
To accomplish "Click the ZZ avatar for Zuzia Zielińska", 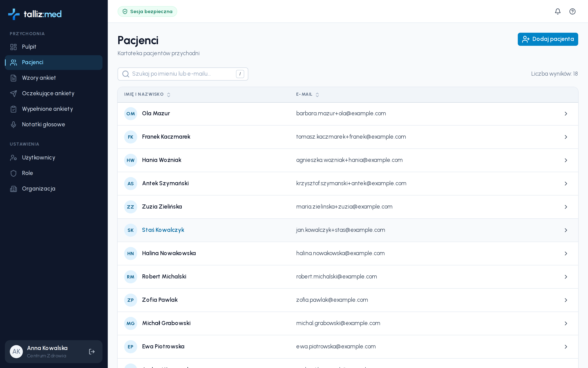I will [130, 207].
